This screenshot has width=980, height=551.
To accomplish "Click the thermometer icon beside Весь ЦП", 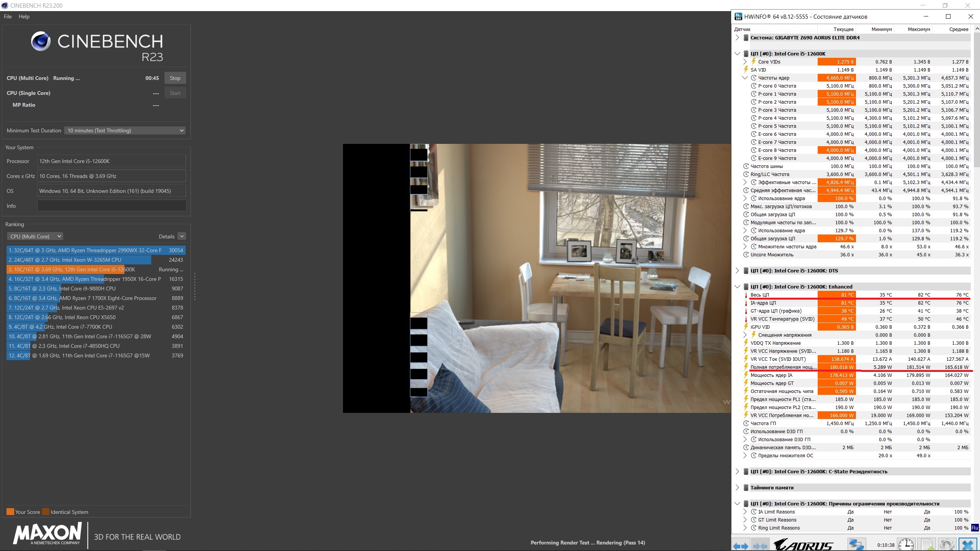I will [x=746, y=295].
